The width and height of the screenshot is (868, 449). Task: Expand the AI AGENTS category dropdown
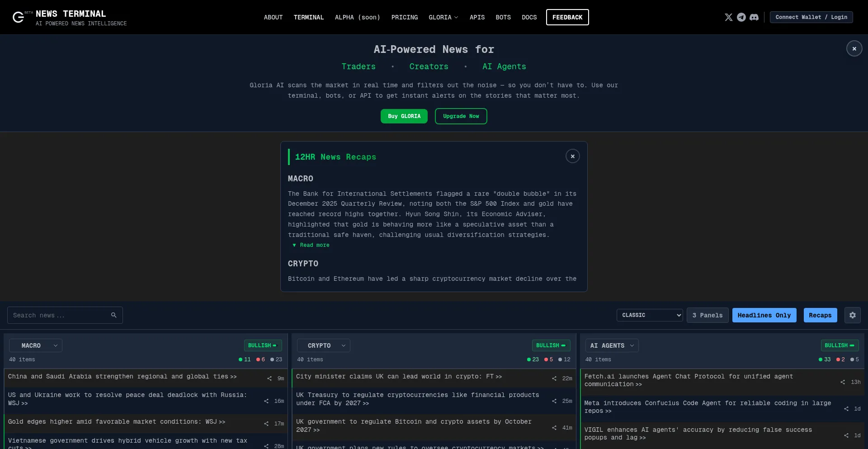pyautogui.click(x=612, y=345)
